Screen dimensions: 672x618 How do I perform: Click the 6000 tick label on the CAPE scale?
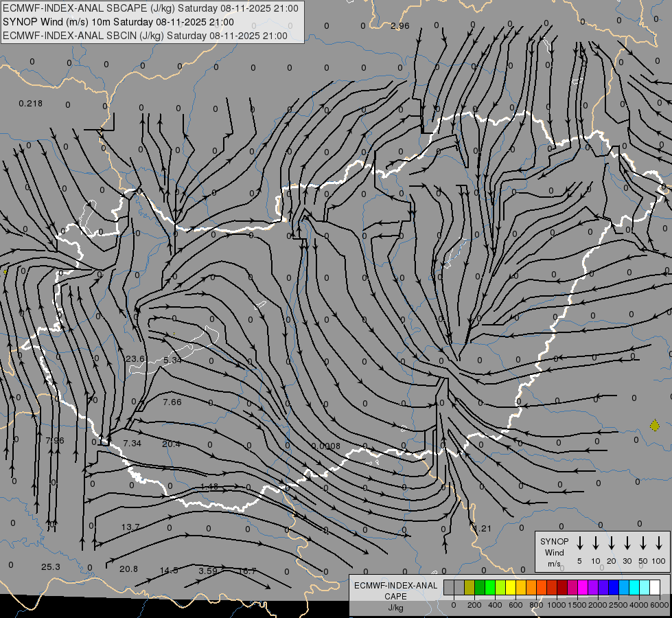659,605
